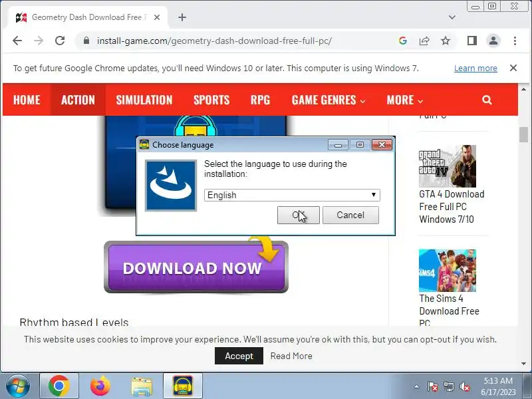Accept the cookie notice
Screen dimensions: 532x399
239,356
